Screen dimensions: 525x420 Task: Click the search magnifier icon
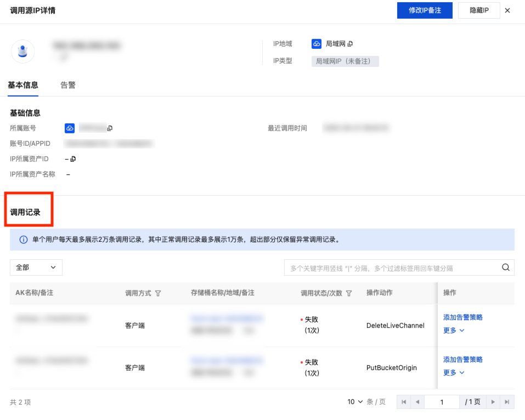pyautogui.click(x=505, y=268)
